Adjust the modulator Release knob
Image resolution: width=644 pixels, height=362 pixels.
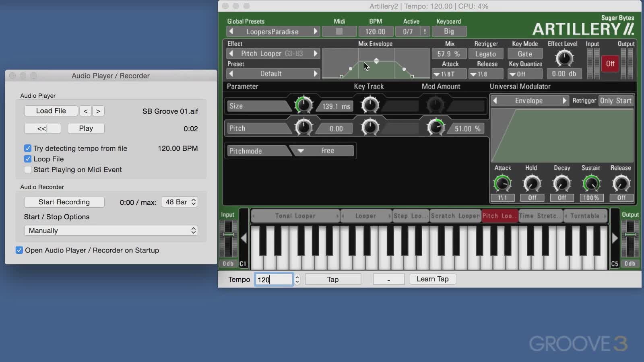(x=621, y=184)
